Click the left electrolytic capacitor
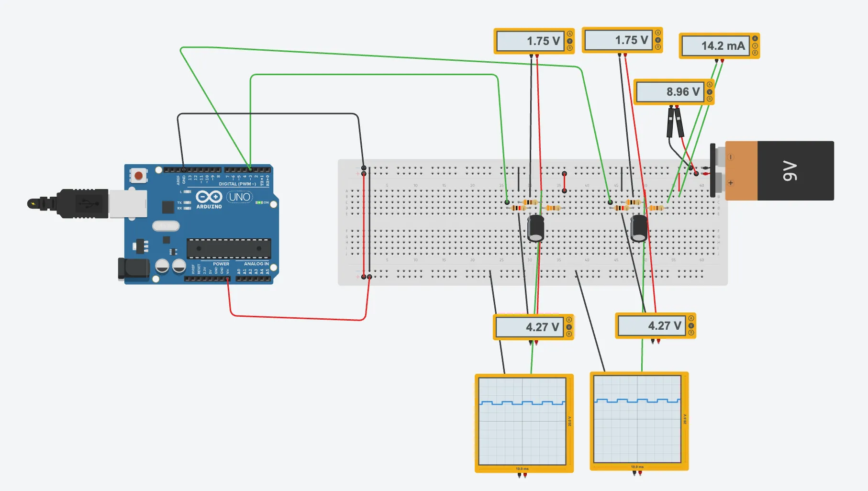The height and width of the screenshot is (491, 868). coord(535,228)
